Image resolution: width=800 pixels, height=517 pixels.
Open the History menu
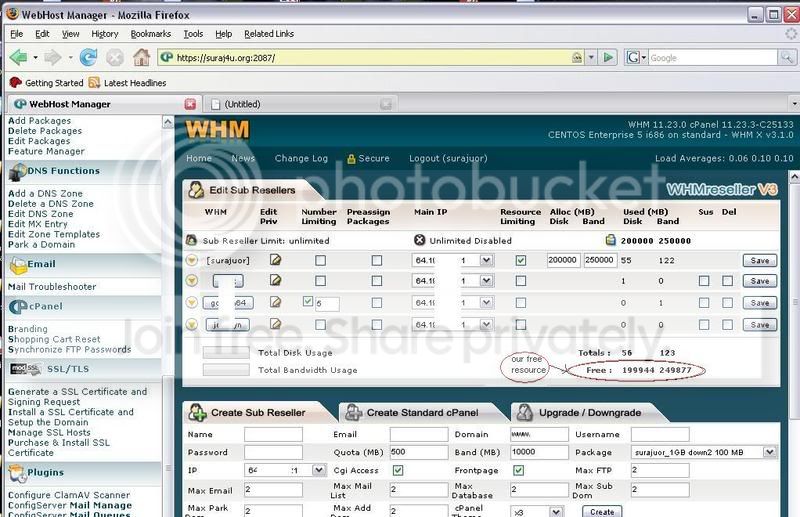[105, 34]
